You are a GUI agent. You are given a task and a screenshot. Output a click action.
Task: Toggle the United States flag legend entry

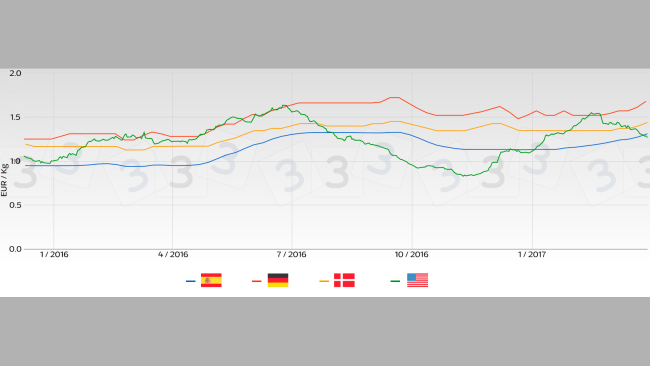(x=417, y=280)
